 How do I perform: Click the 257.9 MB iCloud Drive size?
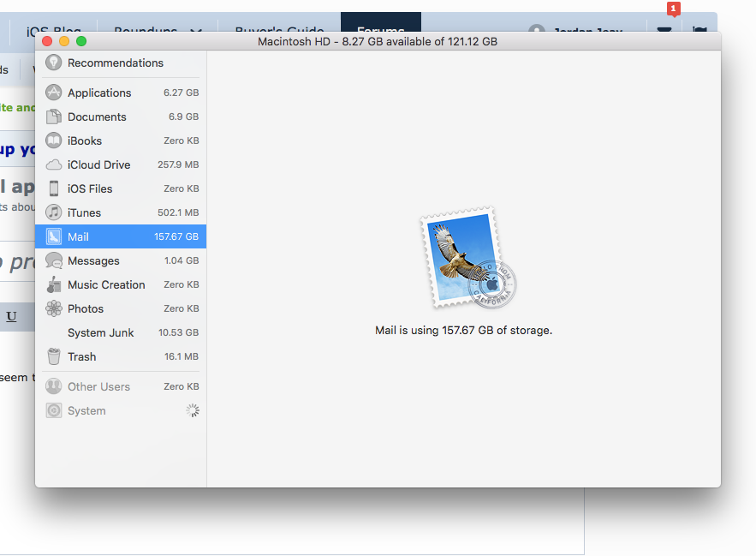(x=178, y=164)
